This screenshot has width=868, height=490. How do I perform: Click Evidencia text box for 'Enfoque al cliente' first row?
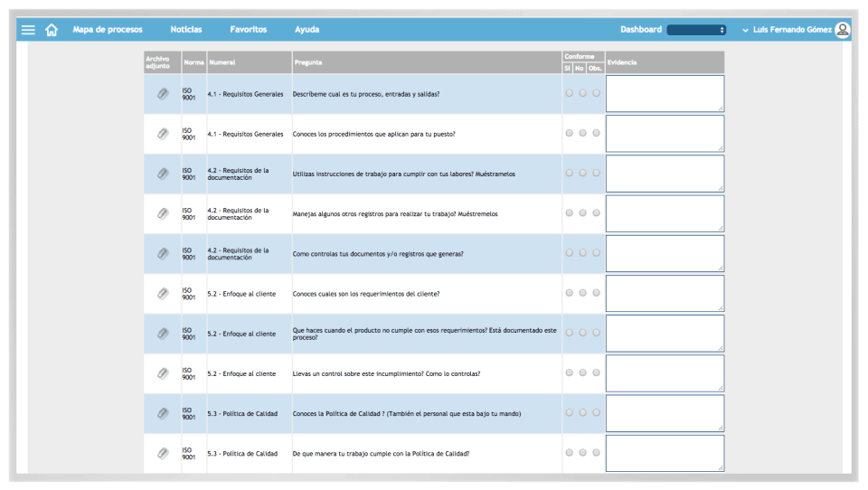click(665, 294)
